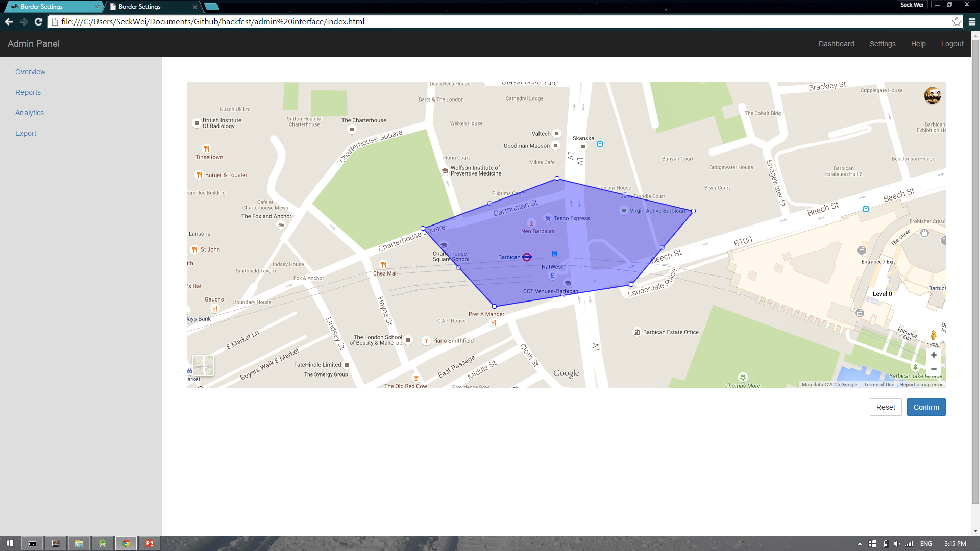Reload the page with refresh icon
The width and height of the screenshot is (980, 551).
coord(38,21)
